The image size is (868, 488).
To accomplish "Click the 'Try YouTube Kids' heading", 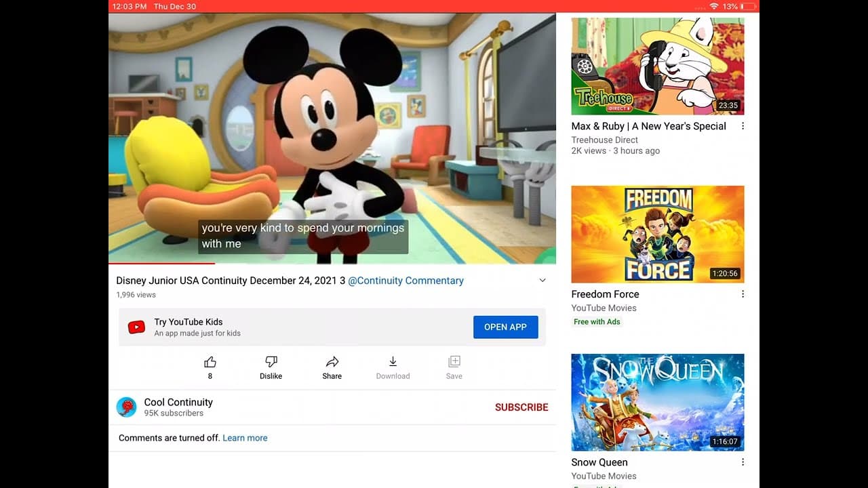I will click(x=189, y=322).
